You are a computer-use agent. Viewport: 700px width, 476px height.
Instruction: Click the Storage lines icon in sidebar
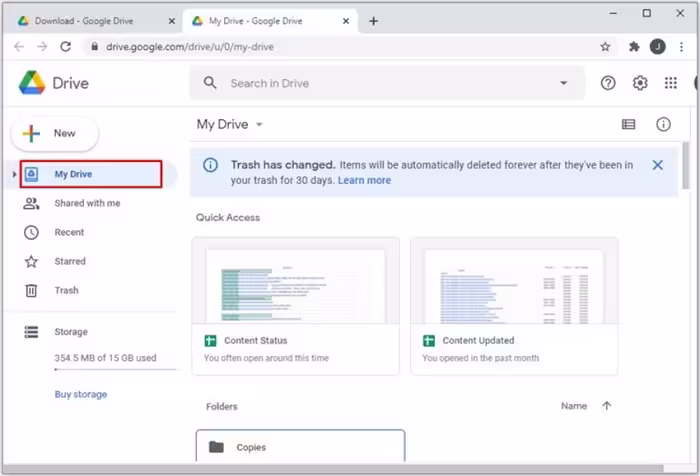(x=31, y=332)
